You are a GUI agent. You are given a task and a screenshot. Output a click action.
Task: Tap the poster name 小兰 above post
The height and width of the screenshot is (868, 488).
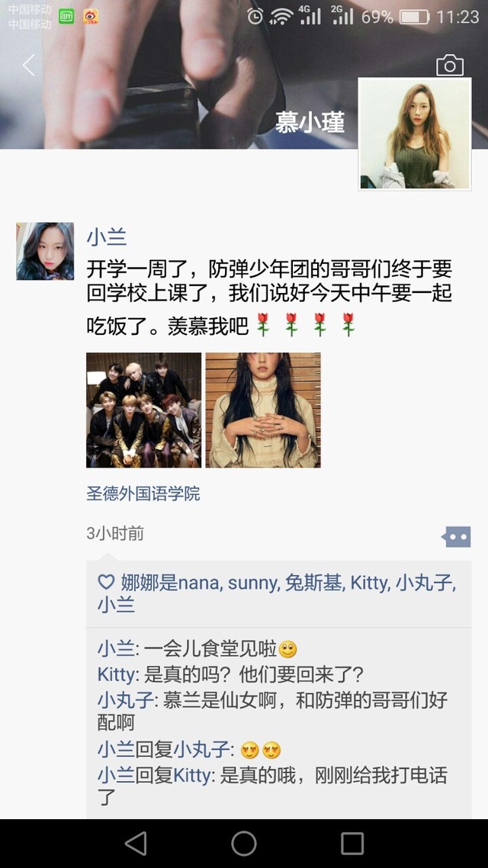point(107,237)
